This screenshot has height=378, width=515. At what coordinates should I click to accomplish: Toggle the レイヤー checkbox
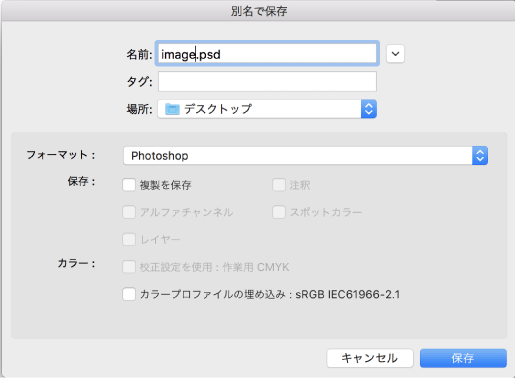click(x=129, y=239)
